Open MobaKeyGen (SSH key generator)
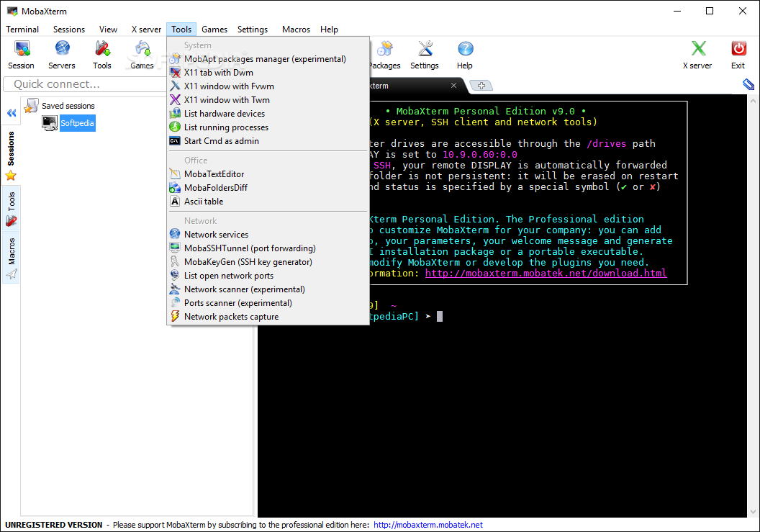Screen dimensions: 760x532 click(x=268, y=262)
